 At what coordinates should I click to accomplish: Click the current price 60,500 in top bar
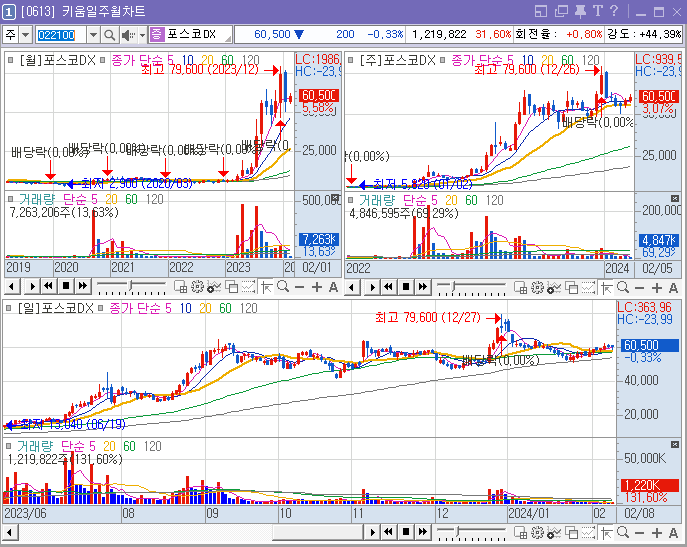pos(272,34)
